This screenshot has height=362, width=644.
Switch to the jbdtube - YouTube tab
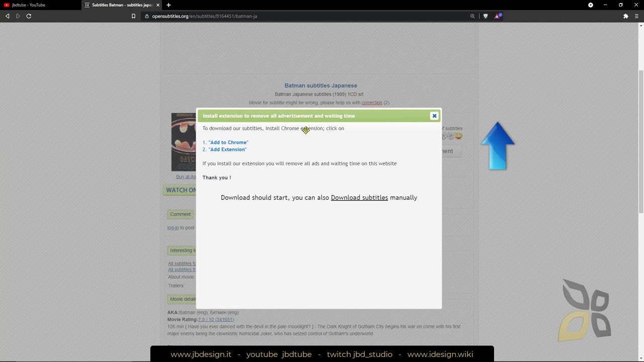point(40,5)
